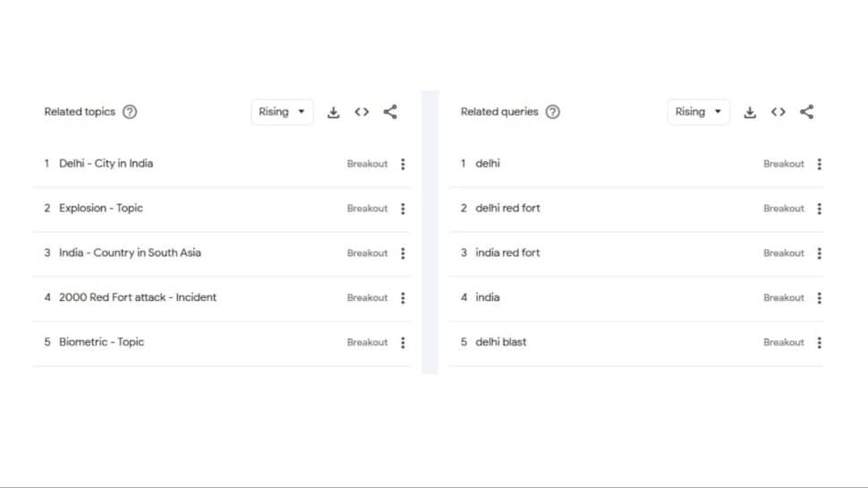This screenshot has height=488, width=868.
Task: Click embed icon for Related topics
Action: click(x=362, y=112)
